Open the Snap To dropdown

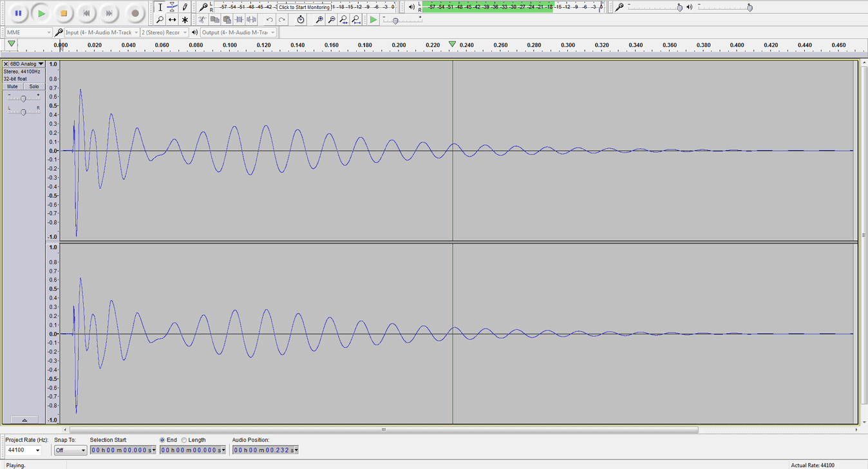click(x=70, y=450)
